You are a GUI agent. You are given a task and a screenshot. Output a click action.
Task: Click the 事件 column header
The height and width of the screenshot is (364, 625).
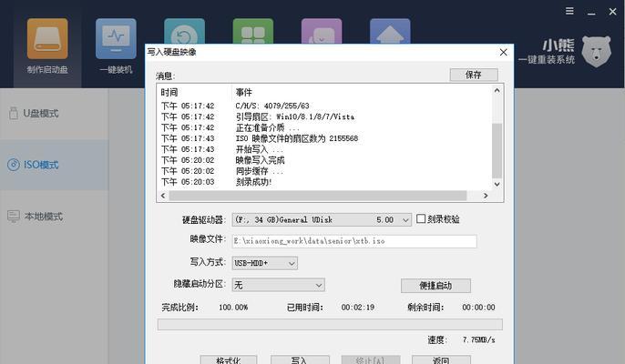coord(243,93)
